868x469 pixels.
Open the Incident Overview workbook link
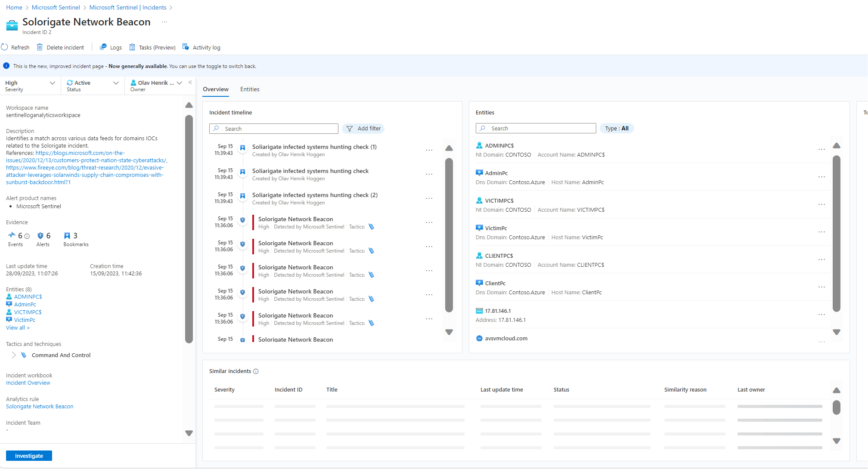[x=28, y=383]
